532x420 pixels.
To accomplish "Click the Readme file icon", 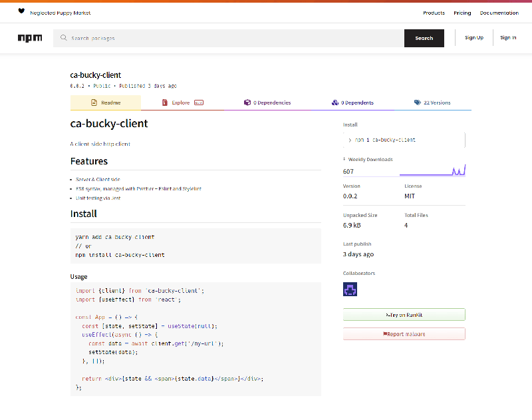I will coord(94,103).
